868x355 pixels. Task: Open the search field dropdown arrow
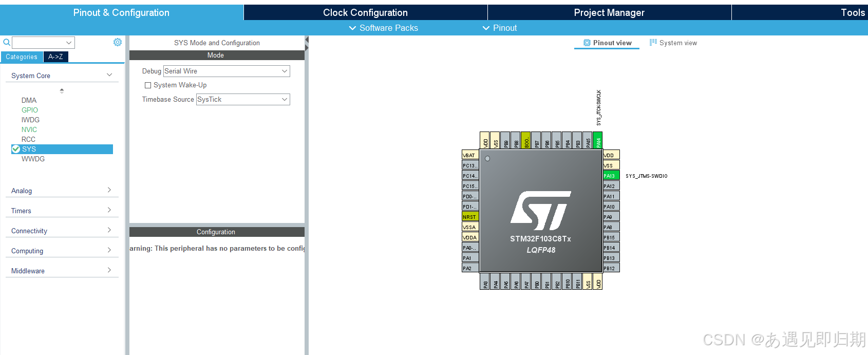click(x=69, y=43)
